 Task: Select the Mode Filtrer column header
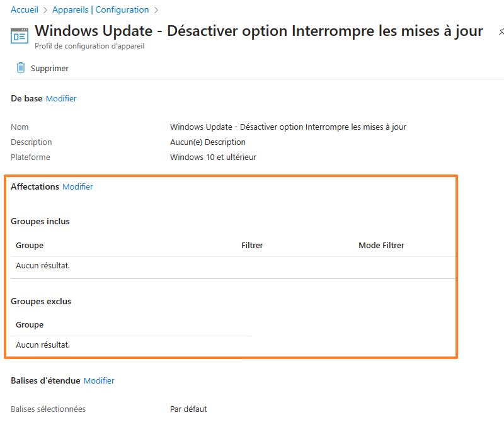click(381, 246)
